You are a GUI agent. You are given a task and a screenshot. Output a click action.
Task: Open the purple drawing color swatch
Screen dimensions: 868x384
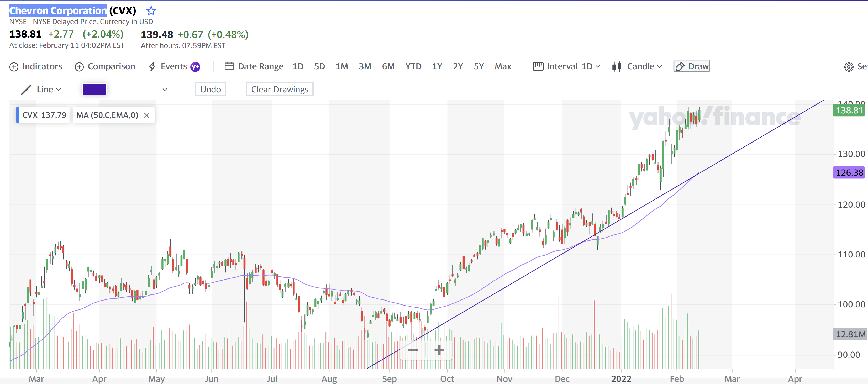pos(94,89)
